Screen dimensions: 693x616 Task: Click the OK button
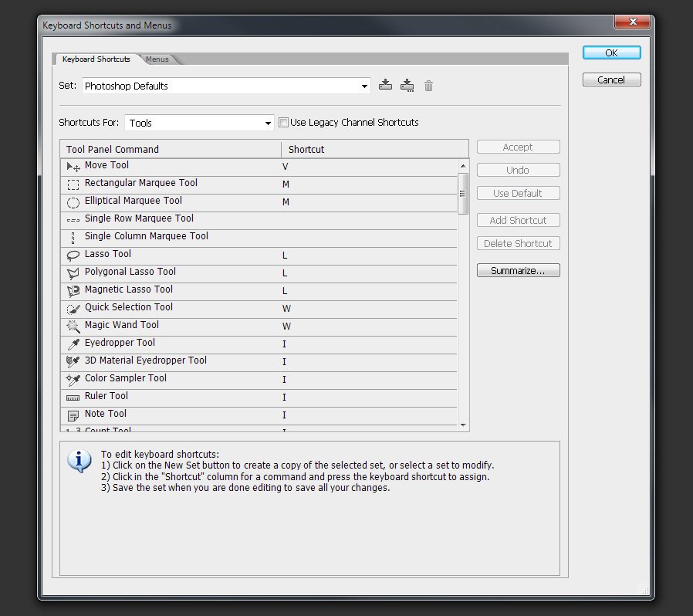click(612, 53)
